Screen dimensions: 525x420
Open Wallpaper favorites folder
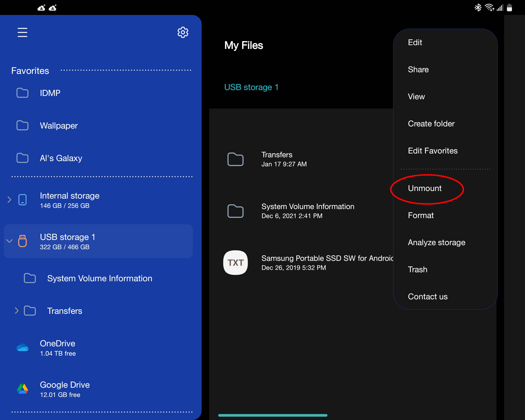58,126
